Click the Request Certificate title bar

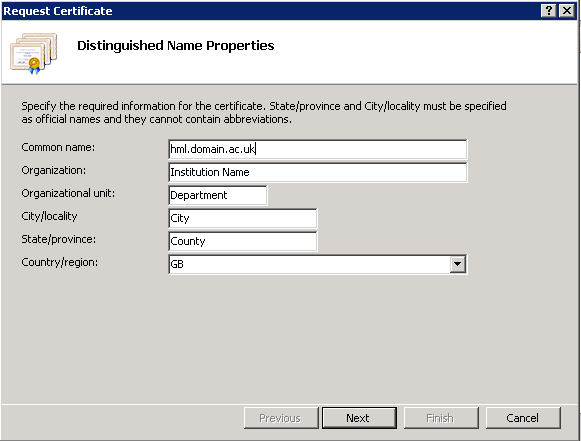point(270,11)
